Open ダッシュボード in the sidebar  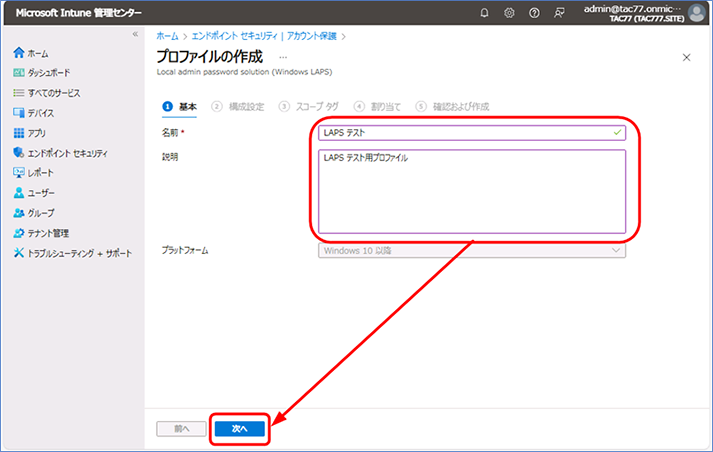tap(49, 73)
